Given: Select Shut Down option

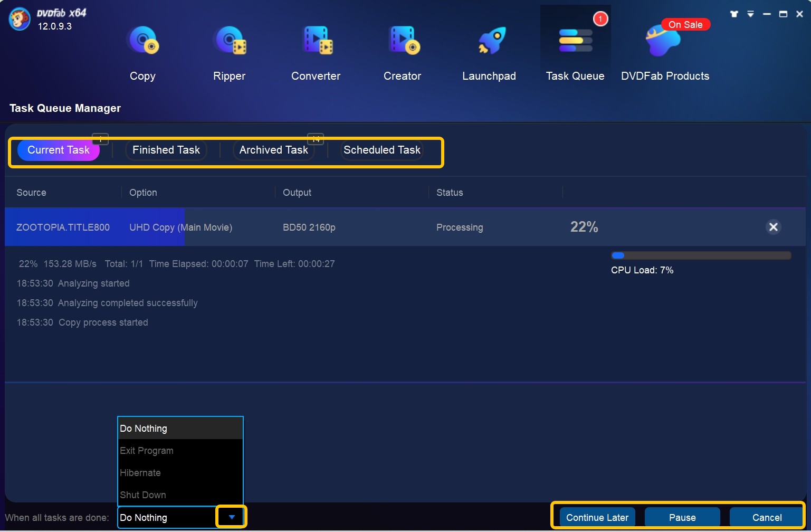Looking at the screenshot, I should tap(180, 495).
